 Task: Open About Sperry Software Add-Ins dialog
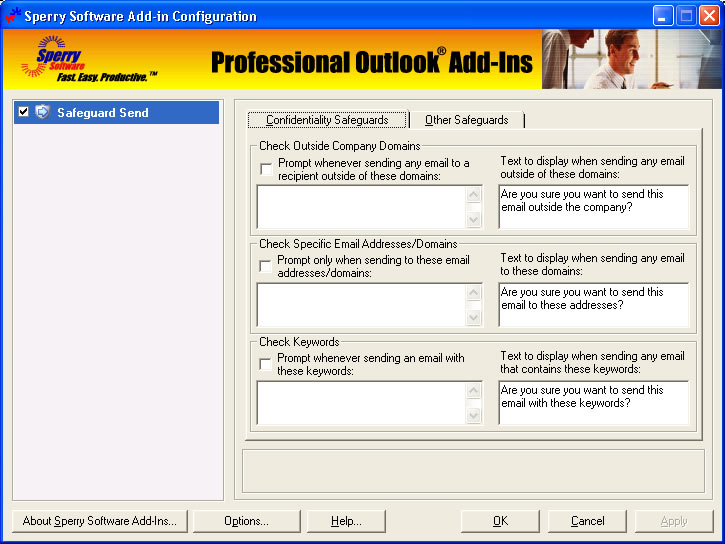pos(100,521)
